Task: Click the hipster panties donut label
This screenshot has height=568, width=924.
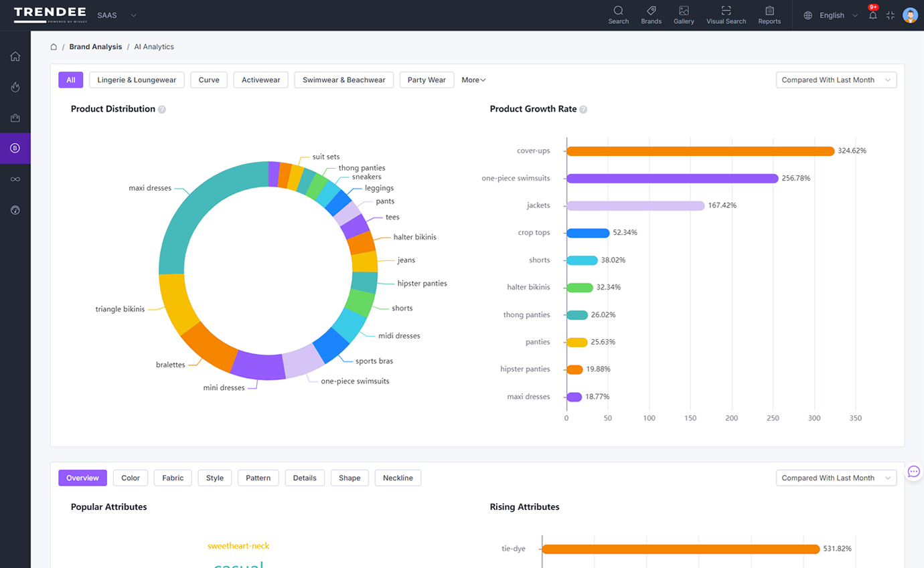Action: (x=422, y=284)
